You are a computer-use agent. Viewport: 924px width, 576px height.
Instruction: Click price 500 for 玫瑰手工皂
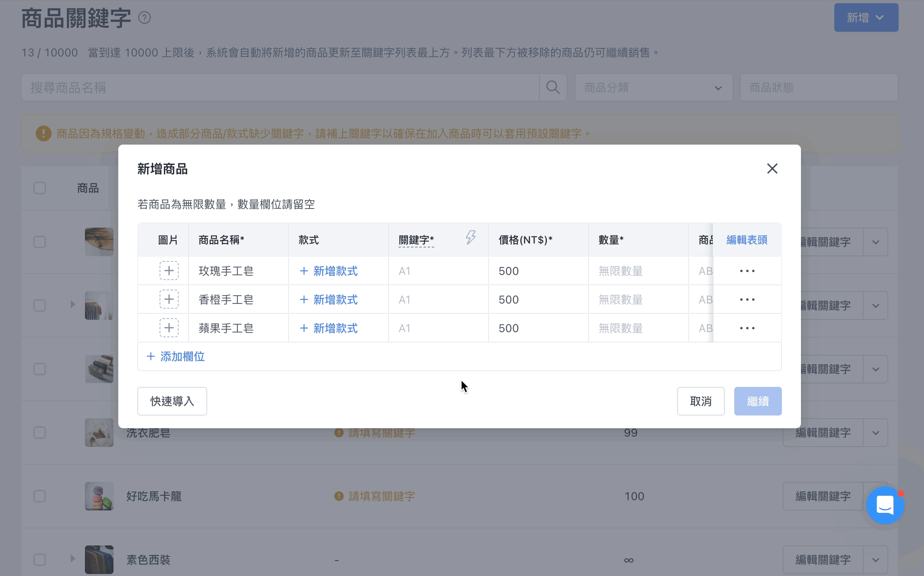click(538, 271)
